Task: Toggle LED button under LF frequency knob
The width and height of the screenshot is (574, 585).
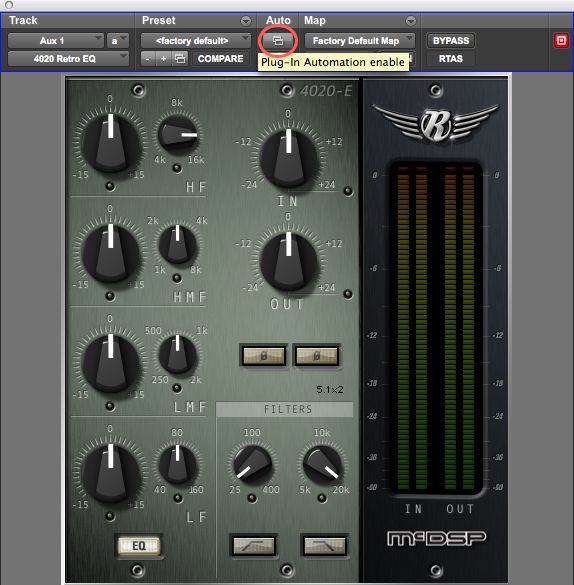Action: (178, 498)
